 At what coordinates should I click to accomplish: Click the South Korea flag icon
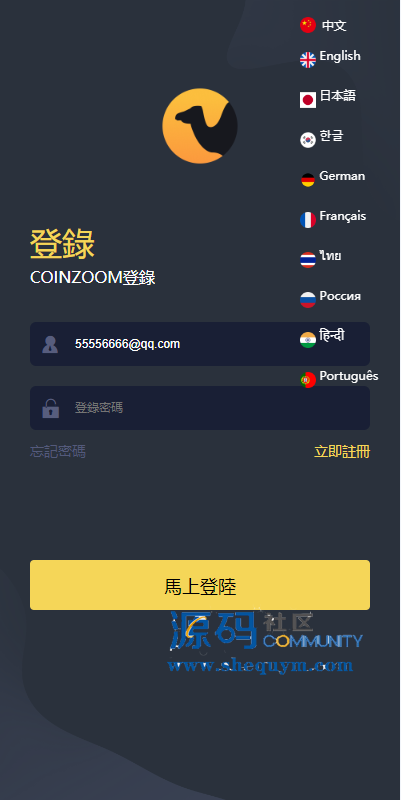click(x=308, y=140)
